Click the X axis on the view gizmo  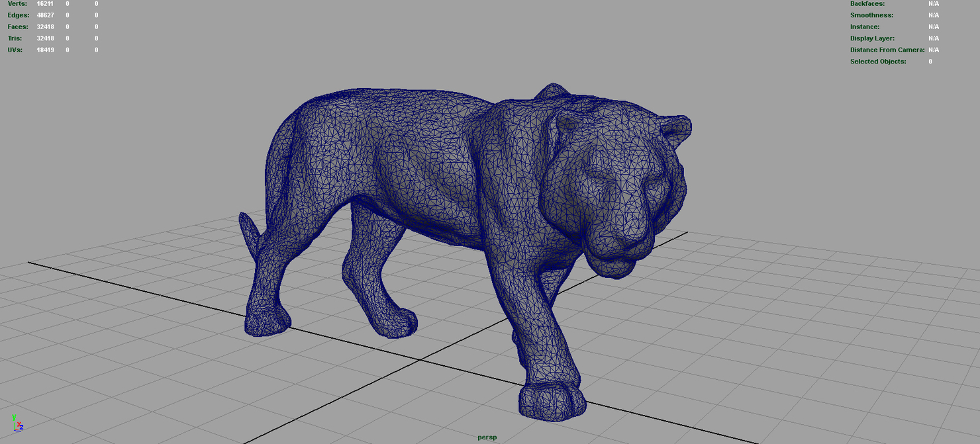[x=19, y=424]
